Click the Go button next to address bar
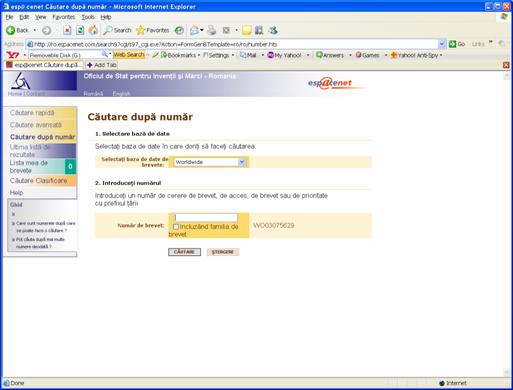Image resolution: width=513 pixels, height=390 pixels. coord(457,44)
